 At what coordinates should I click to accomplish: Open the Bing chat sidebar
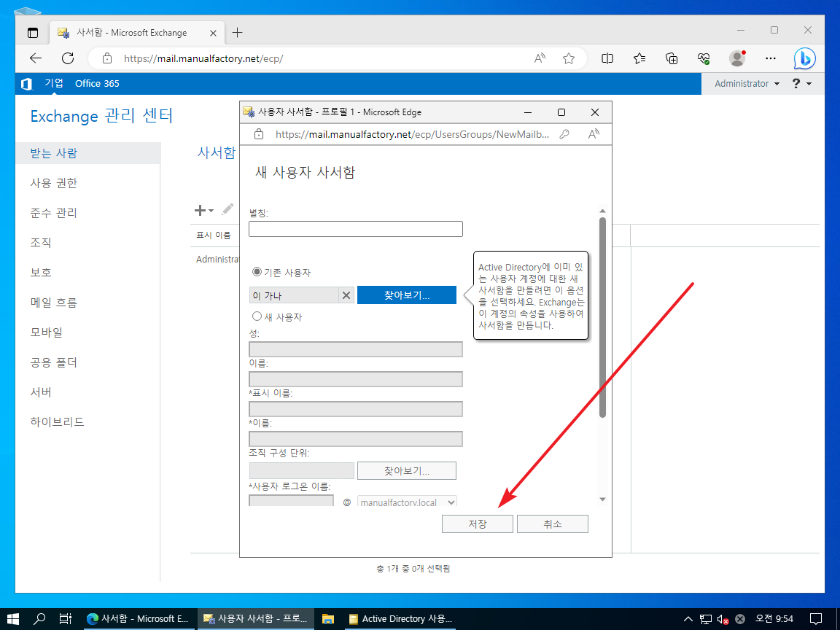pos(805,58)
